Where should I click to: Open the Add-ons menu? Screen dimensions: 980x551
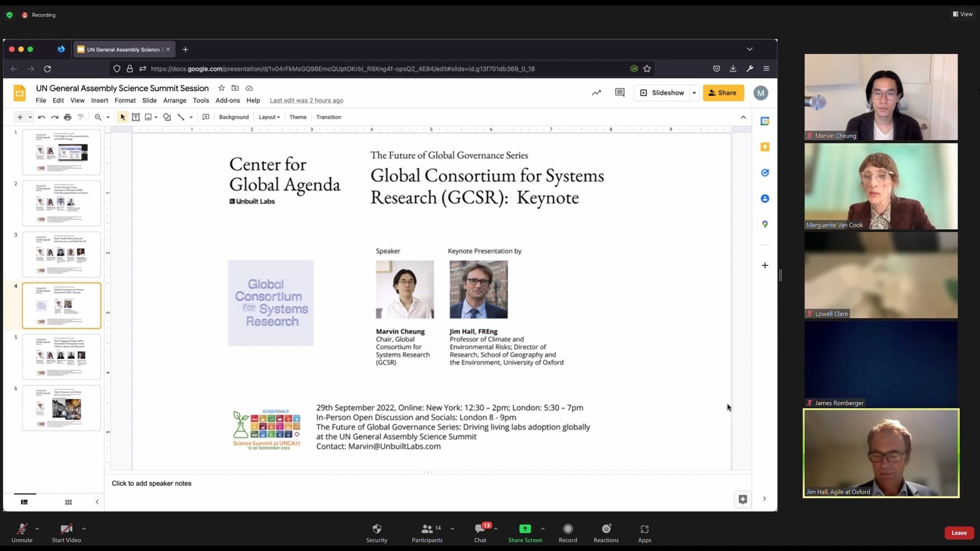pyautogui.click(x=228, y=100)
